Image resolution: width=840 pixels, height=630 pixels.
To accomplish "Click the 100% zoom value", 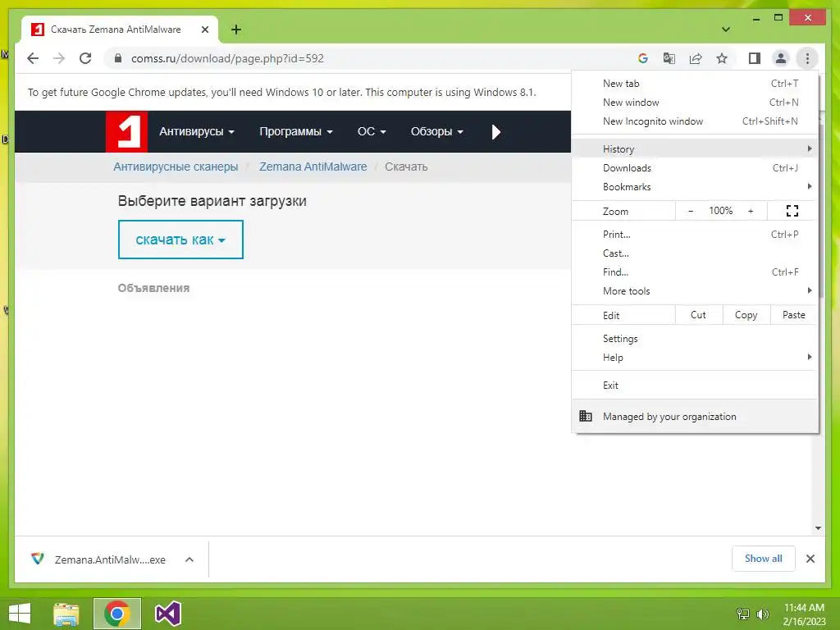I will click(720, 211).
